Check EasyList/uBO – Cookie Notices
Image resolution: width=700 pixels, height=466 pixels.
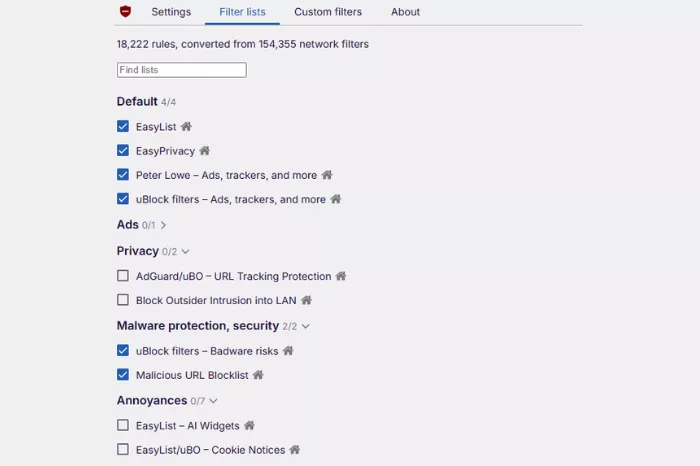123,449
